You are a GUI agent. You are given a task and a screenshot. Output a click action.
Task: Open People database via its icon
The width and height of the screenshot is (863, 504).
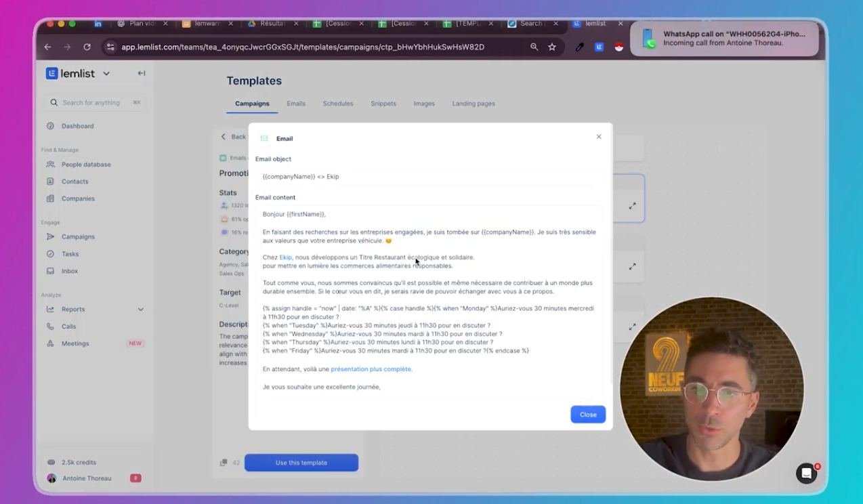coord(50,165)
